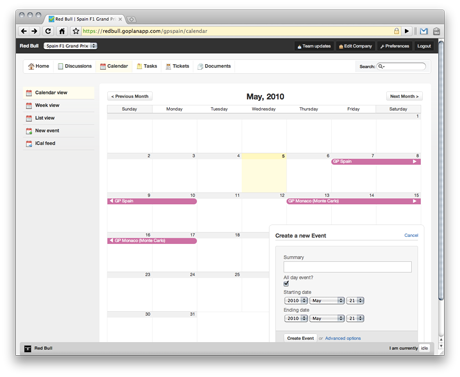
Task: Open GP Monaco event on Sunday 16
Action: tap(152, 241)
